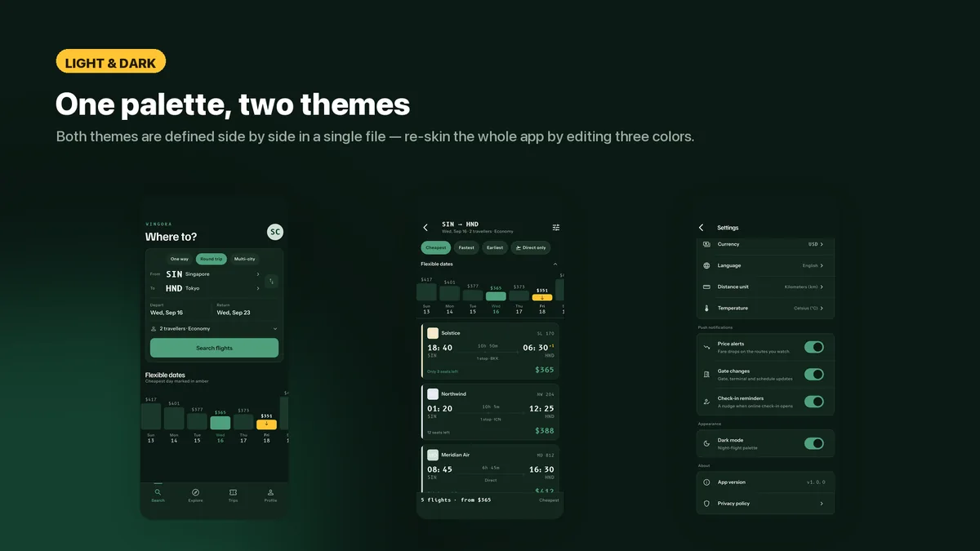Screen dimensions: 980x551
Task: Select the Round trip option
Action: click(x=212, y=259)
